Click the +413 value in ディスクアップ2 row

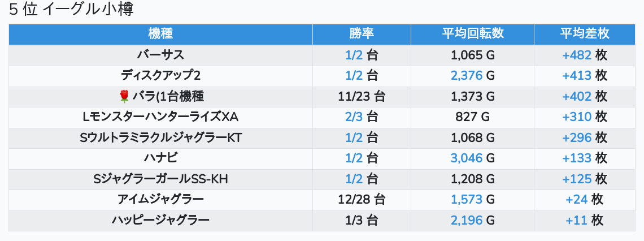[x=577, y=76]
